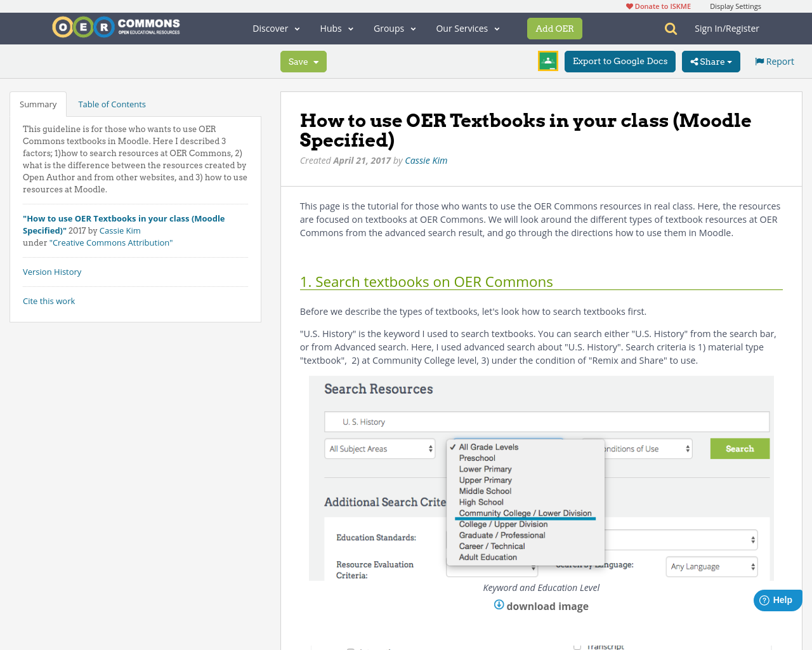Click the share arrows icon on Share button

tap(696, 61)
